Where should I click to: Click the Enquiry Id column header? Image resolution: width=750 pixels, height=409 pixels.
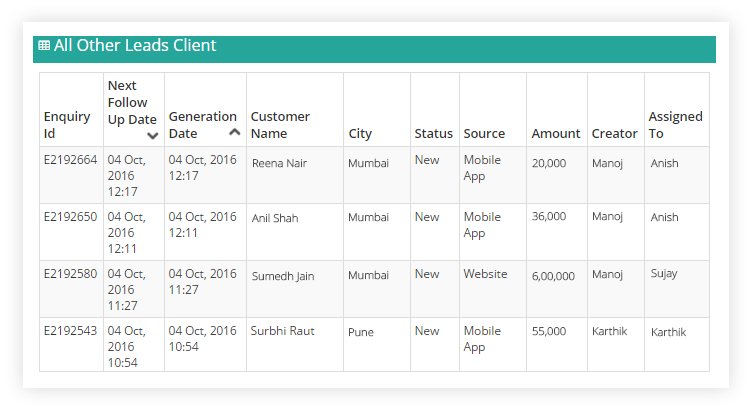tap(67, 125)
